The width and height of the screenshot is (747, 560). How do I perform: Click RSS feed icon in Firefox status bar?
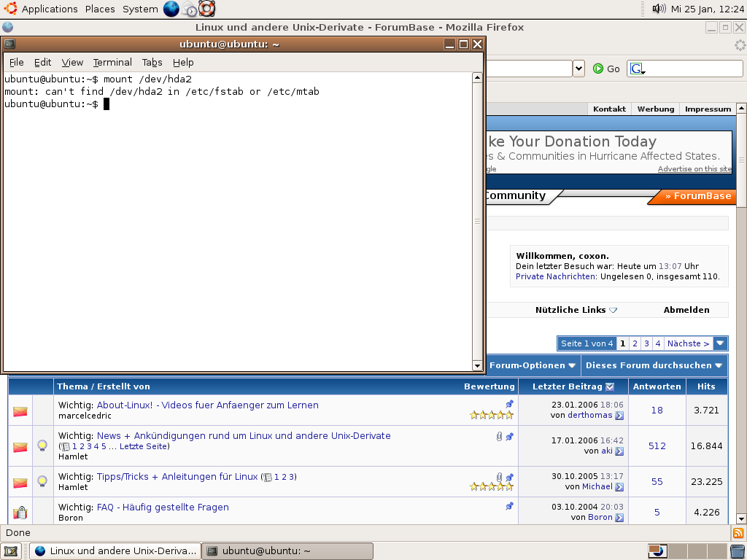738,533
